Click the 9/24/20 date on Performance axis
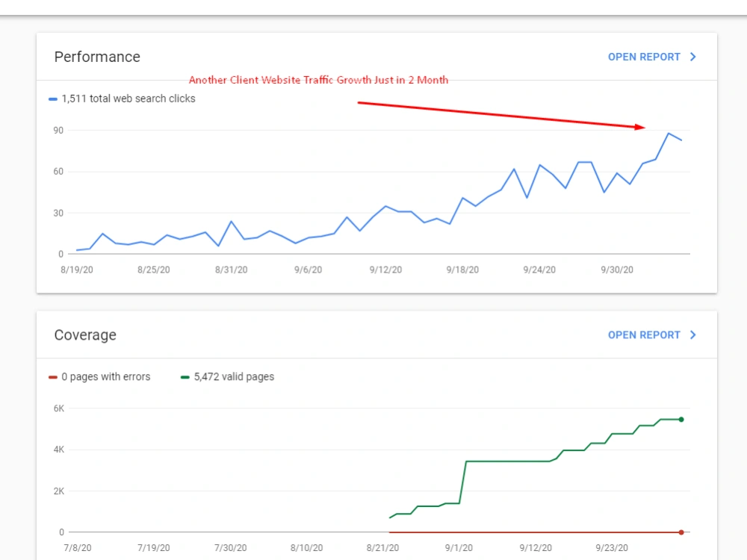The image size is (747, 560). [539, 270]
